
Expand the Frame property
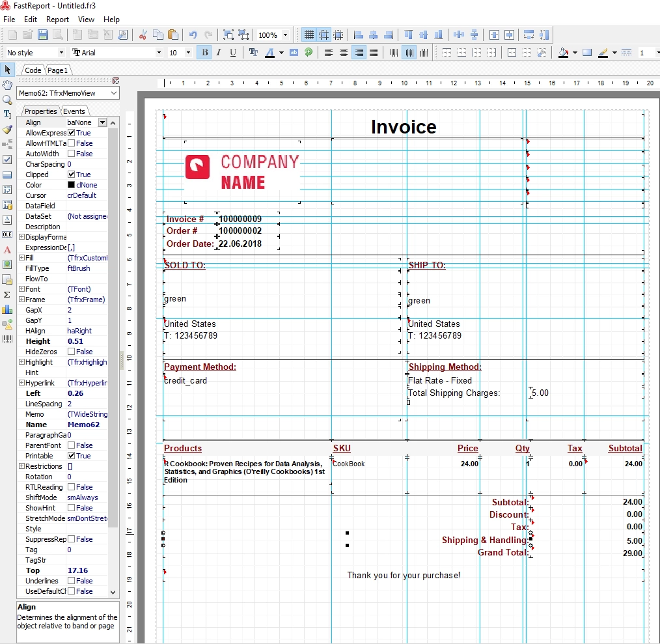[x=21, y=300]
